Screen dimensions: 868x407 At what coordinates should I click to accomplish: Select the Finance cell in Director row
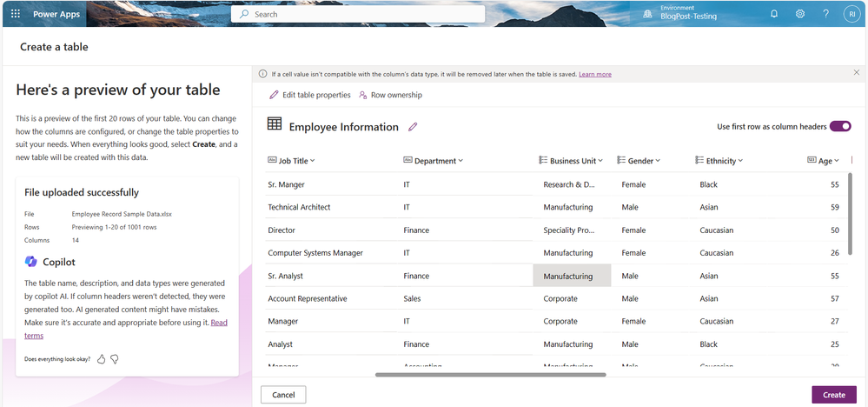pos(466,230)
